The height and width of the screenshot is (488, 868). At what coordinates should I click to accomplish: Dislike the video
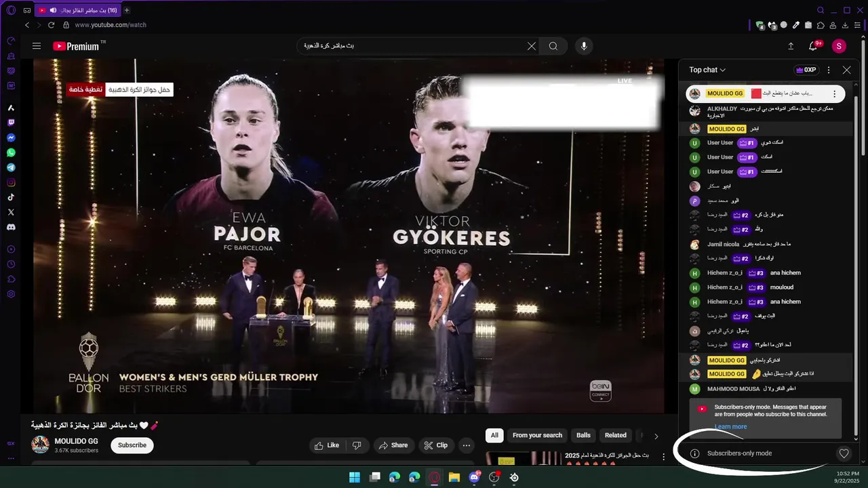[x=357, y=445]
